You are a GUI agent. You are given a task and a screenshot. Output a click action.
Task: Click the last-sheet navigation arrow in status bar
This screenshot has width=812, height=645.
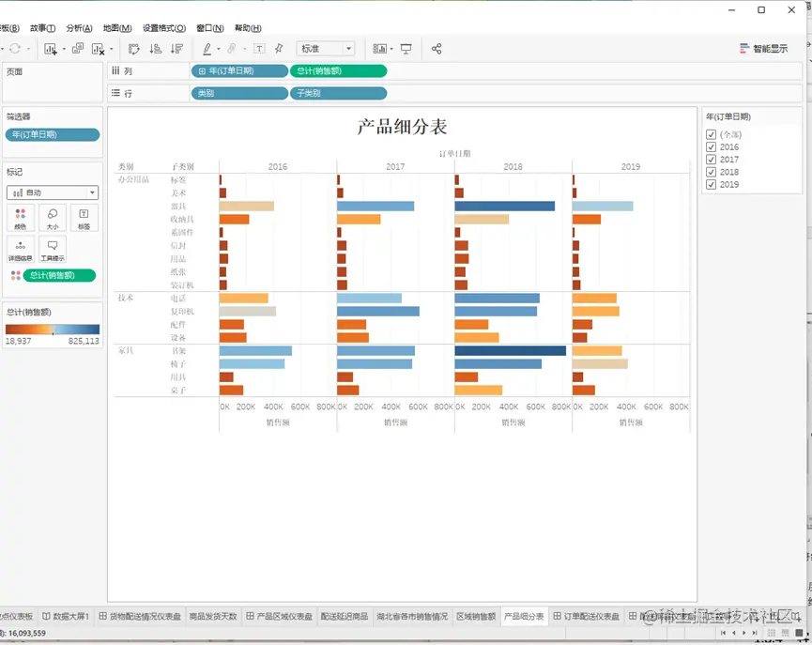point(755,633)
